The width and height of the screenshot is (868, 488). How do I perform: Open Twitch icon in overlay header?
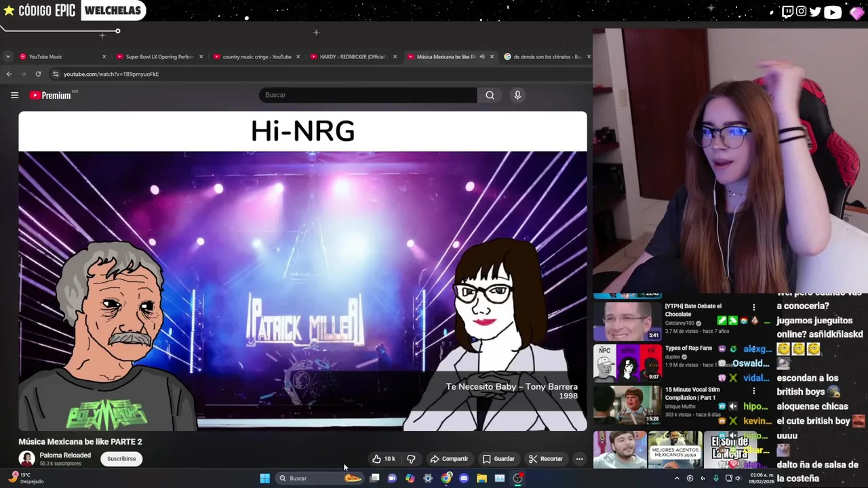point(787,12)
